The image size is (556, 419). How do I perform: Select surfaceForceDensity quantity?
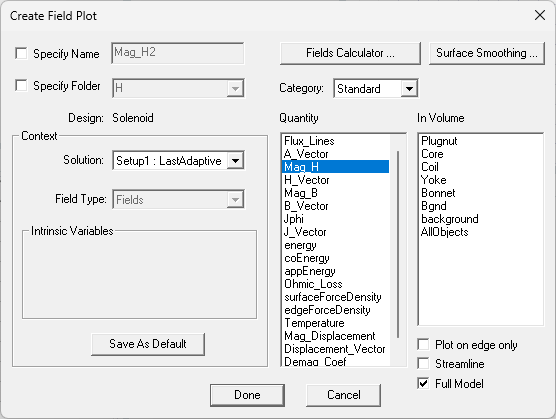coord(335,297)
